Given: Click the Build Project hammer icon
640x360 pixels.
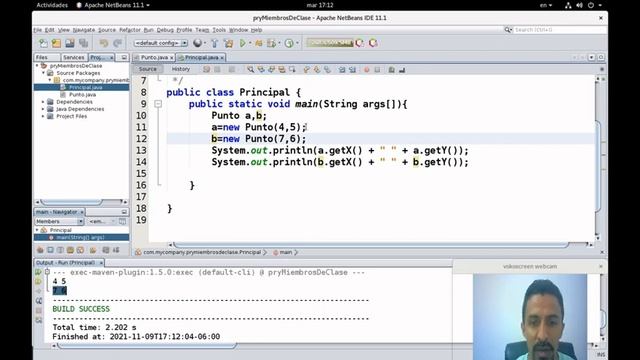Looking at the screenshot, I should (215, 43).
